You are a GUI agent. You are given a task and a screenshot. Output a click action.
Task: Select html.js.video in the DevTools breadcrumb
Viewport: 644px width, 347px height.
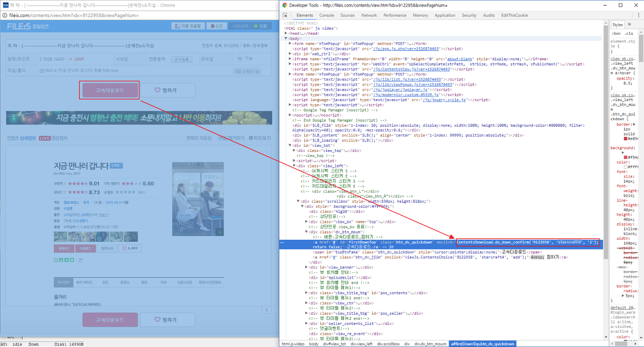pos(293,344)
